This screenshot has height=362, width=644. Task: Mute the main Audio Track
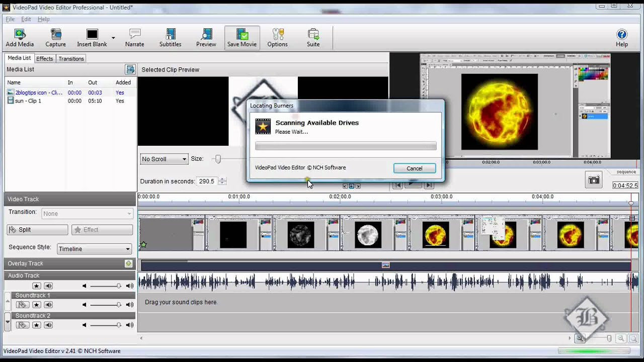[x=48, y=286]
